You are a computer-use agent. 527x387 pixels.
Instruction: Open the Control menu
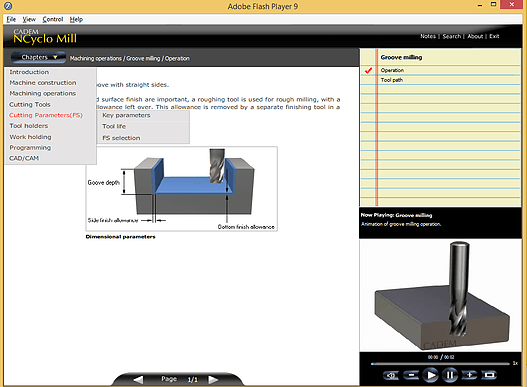point(53,19)
